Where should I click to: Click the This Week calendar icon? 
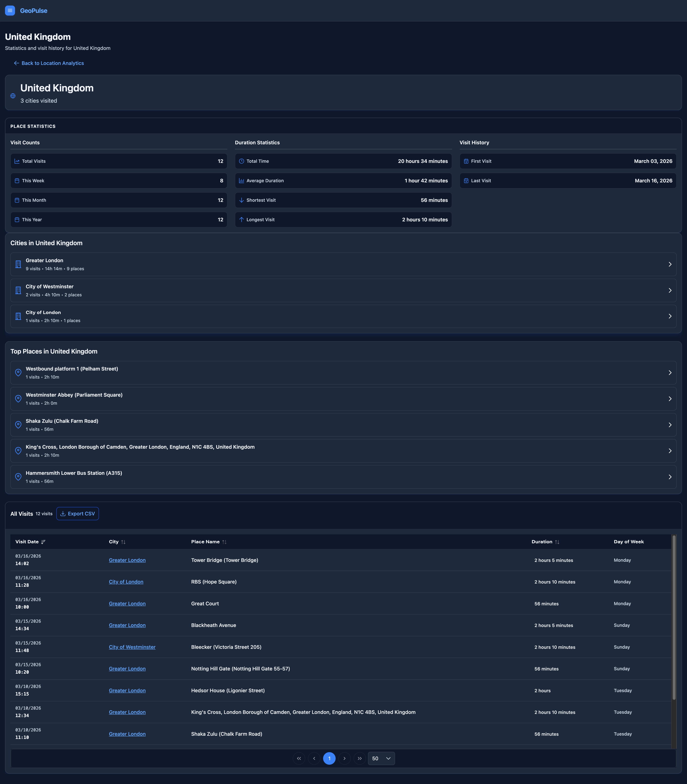point(17,181)
